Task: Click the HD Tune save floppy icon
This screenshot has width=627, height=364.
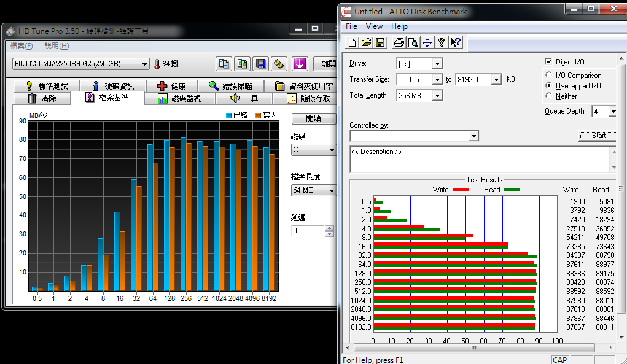Action: click(x=261, y=64)
